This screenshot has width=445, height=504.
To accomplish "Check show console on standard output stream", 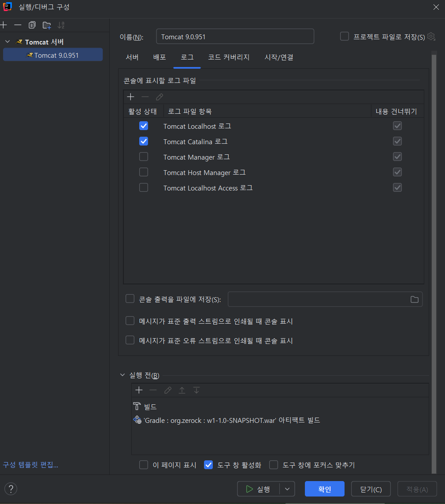I will [x=130, y=321].
